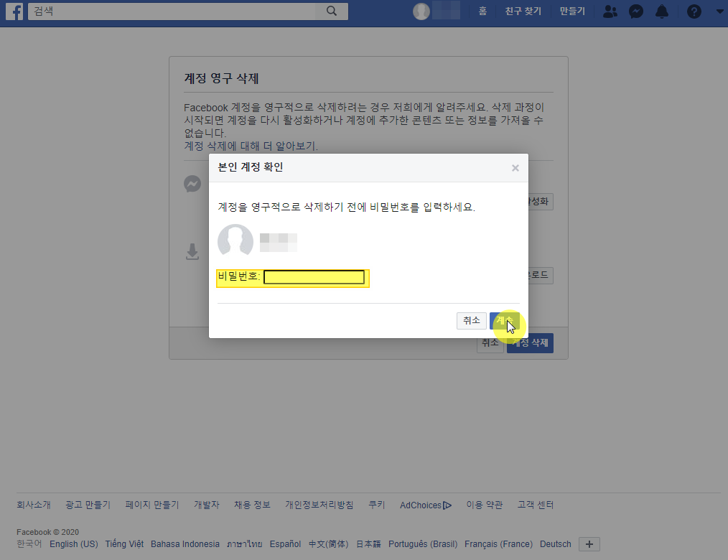Switch language to Bahasa Indonesia
Viewport: 728px width, 560px height.
pyautogui.click(x=185, y=544)
